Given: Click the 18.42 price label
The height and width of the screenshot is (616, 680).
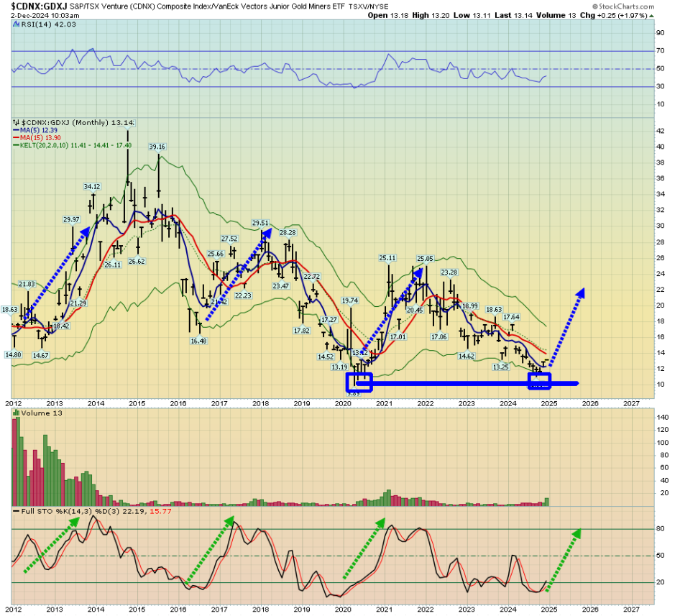Looking at the screenshot, I should click(62, 326).
